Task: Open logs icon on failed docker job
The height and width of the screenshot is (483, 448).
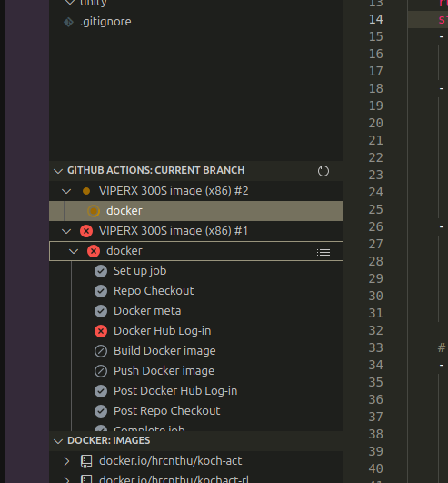Action: [324, 251]
